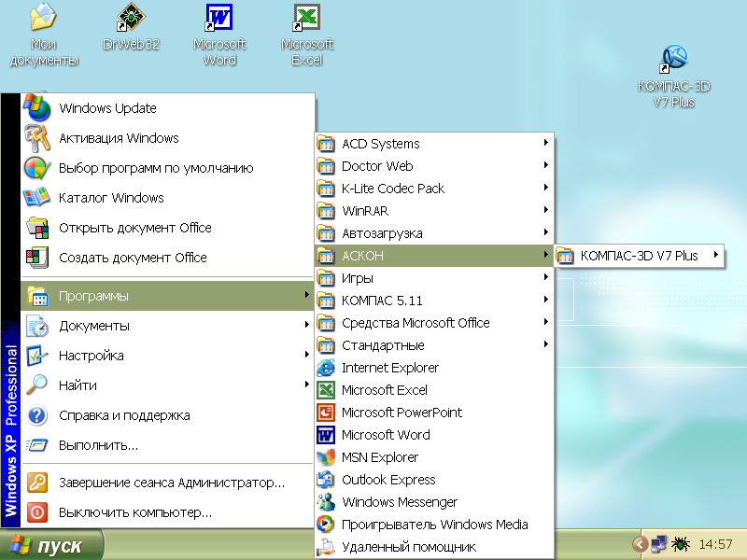The height and width of the screenshot is (560, 747).
Task: Click the Outlook Express text label
Action: pyautogui.click(x=388, y=480)
